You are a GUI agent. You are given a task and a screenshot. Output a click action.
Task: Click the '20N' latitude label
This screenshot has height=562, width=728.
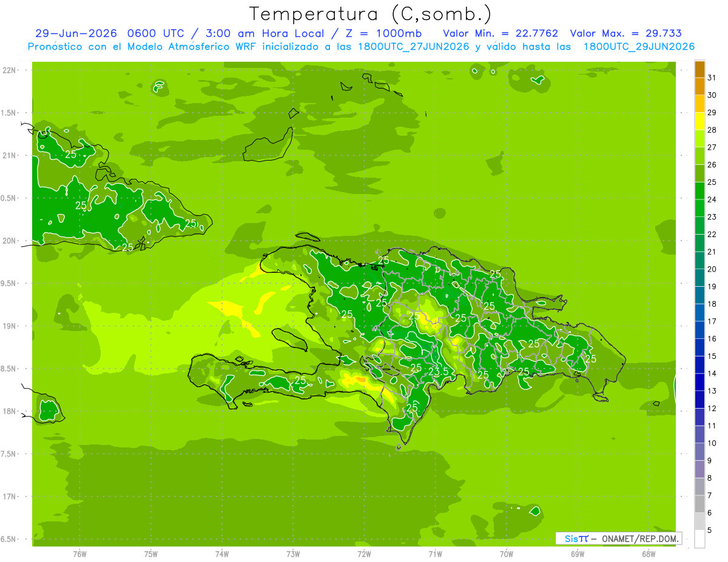point(10,241)
